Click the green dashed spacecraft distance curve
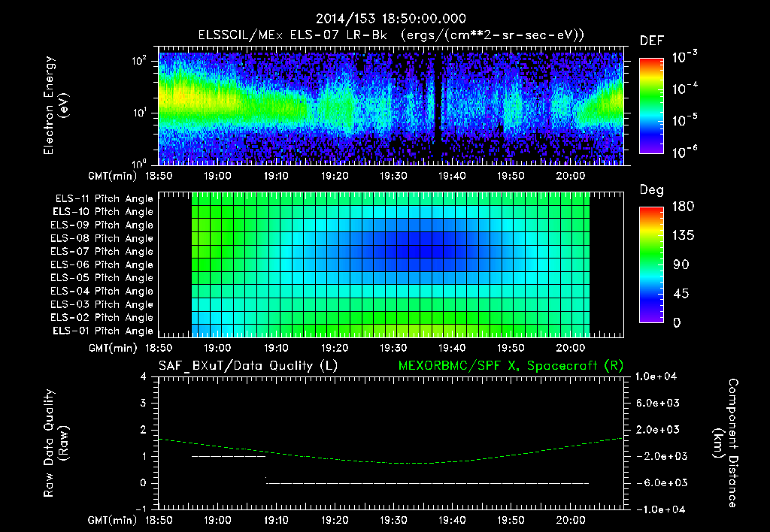 coord(390,463)
